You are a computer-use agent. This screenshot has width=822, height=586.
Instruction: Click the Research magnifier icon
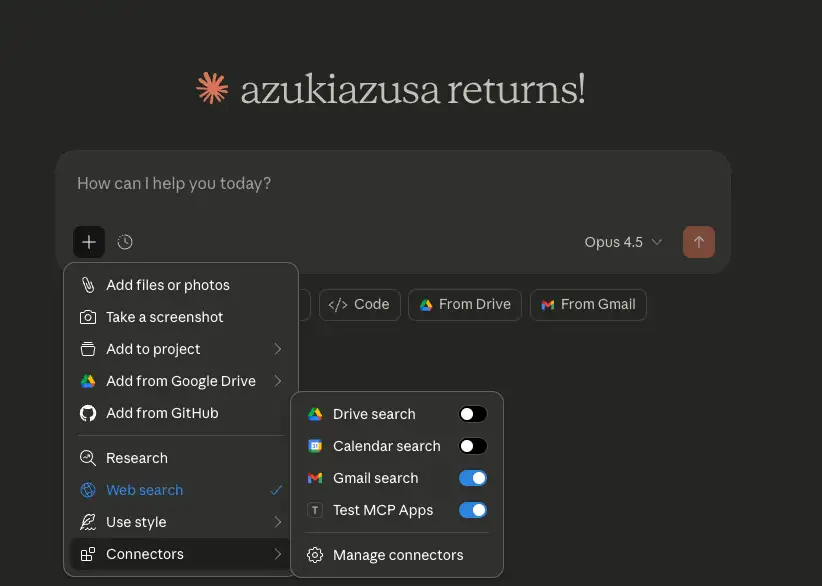pos(88,458)
